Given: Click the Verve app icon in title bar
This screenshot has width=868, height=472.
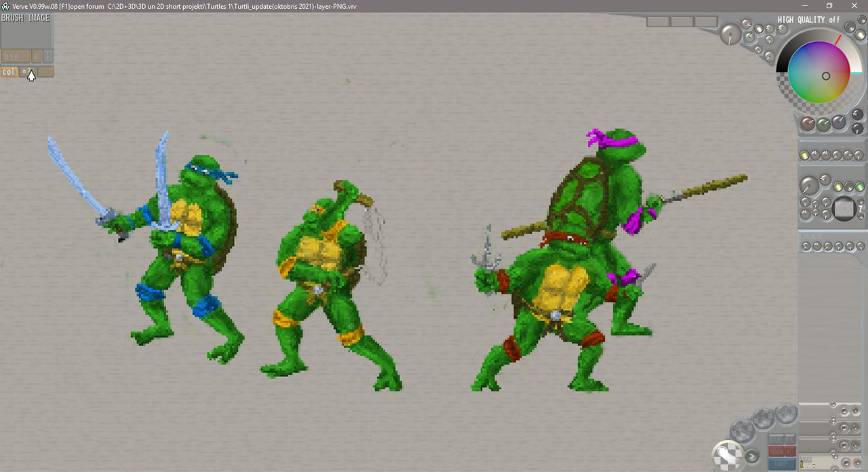Looking at the screenshot, I should coord(6,6).
